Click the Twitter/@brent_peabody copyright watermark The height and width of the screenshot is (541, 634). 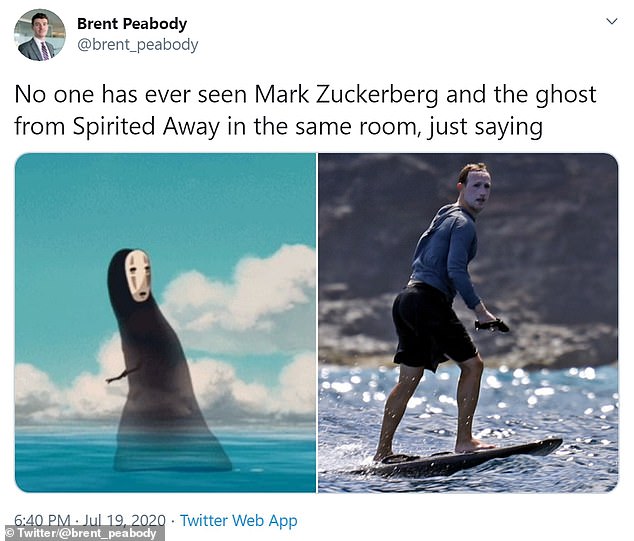point(82,533)
